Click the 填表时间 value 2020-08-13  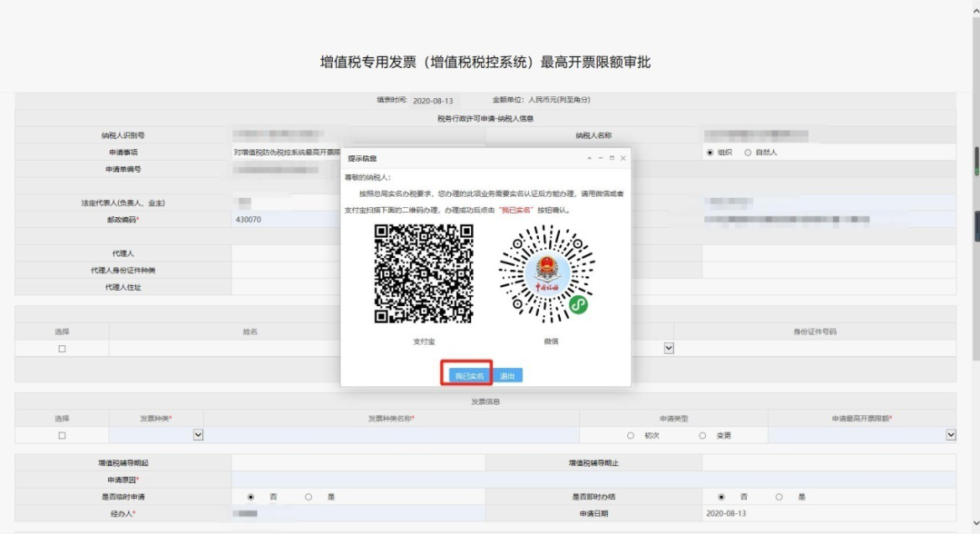[433, 101]
